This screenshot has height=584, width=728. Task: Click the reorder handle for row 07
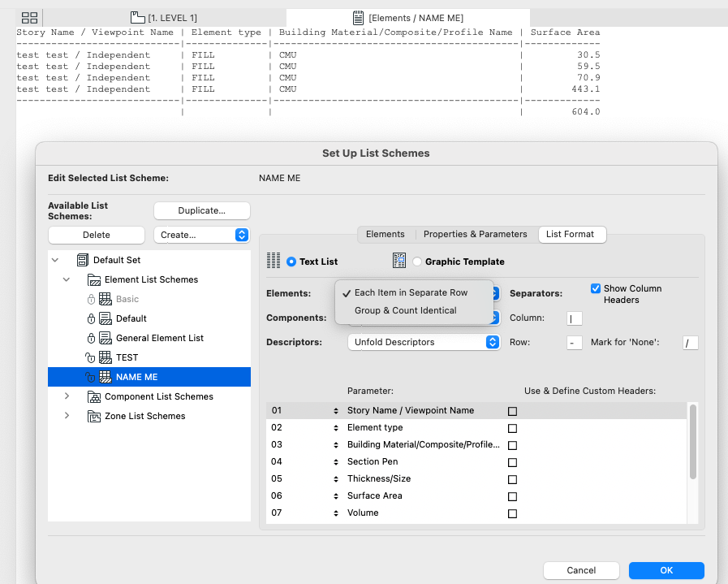coord(336,514)
